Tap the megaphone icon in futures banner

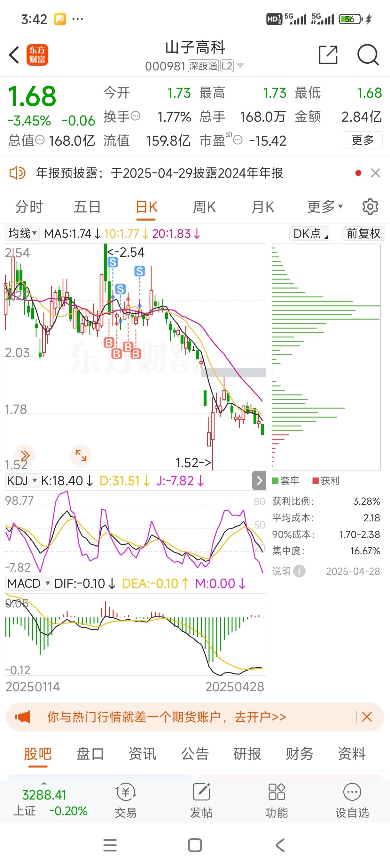pos(23,717)
